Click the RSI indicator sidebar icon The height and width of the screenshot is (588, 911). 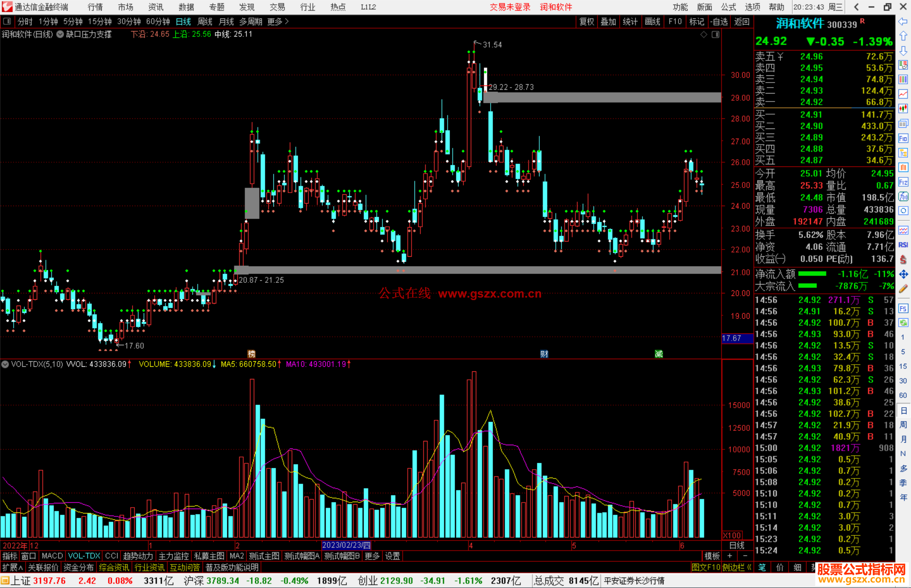pos(903,245)
